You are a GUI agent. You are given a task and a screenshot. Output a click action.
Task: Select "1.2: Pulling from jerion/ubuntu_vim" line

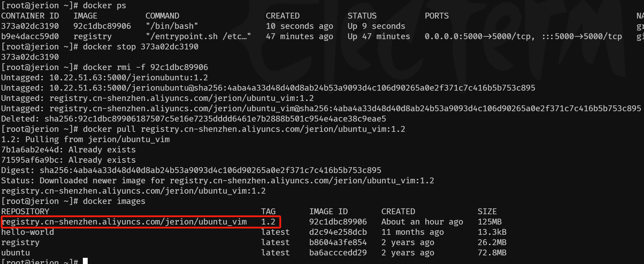click(x=85, y=139)
